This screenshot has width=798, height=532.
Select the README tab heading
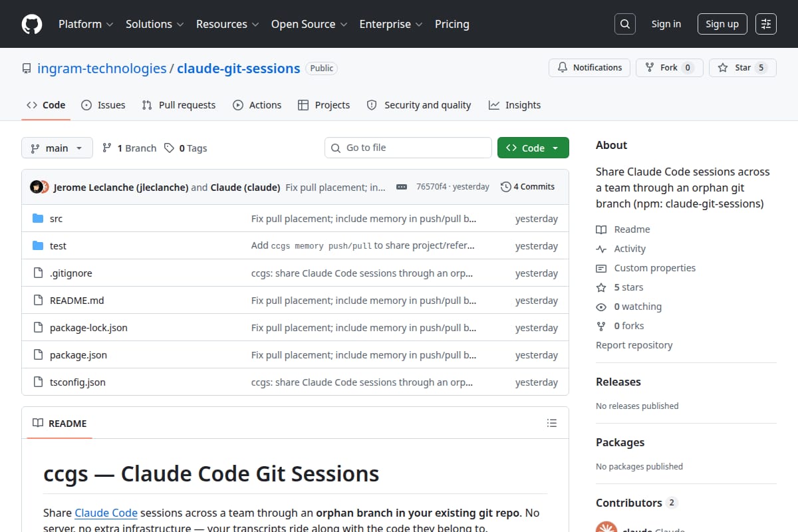pos(60,424)
